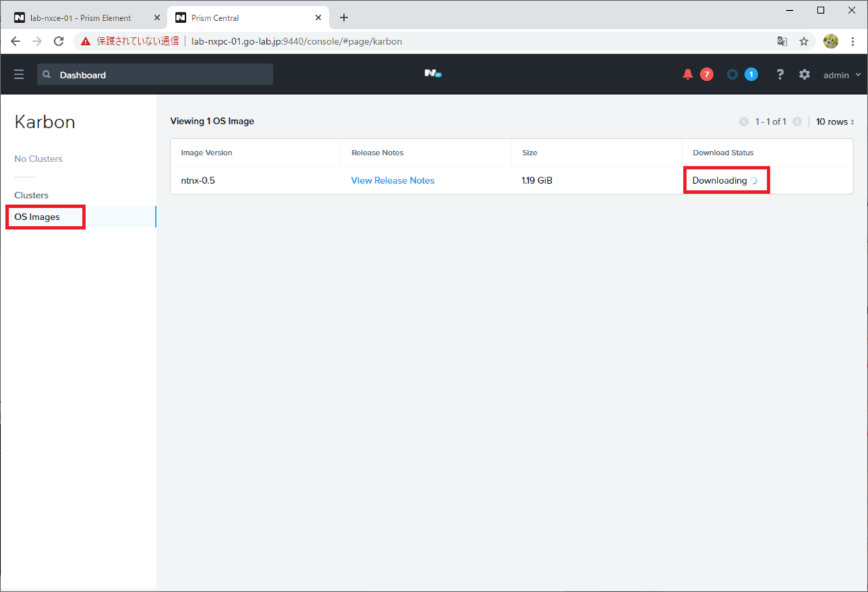Screen dimensions: 868x592
Task: Reload the page
Action: 59,41
